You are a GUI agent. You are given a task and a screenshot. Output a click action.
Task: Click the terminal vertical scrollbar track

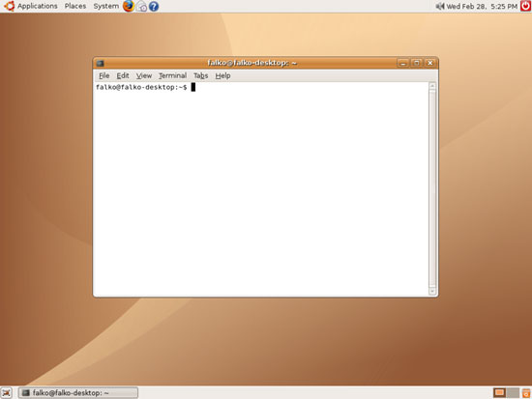click(x=432, y=188)
